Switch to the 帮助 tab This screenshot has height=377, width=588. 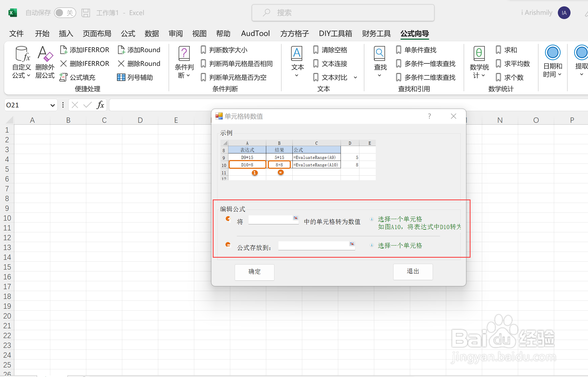223,34
